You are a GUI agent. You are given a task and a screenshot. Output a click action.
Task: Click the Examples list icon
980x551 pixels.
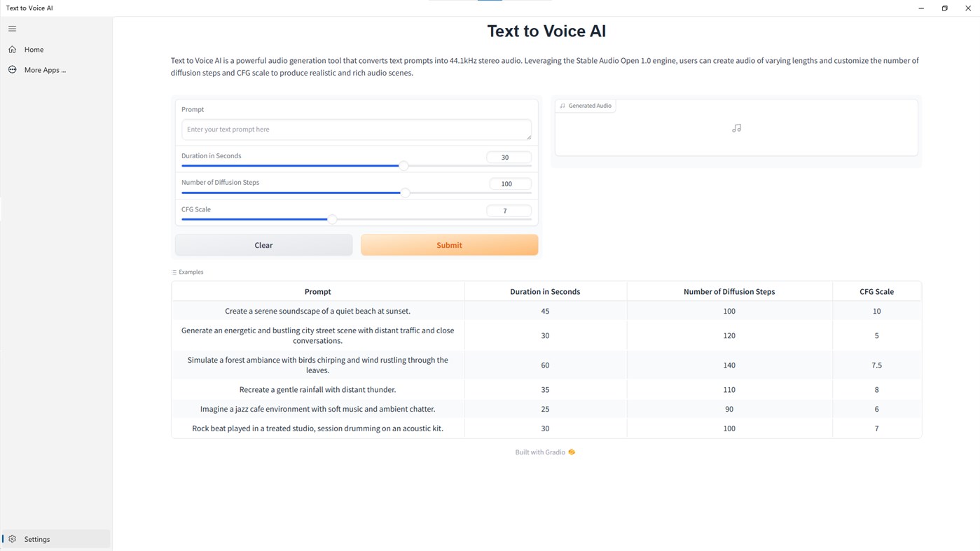pyautogui.click(x=174, y=272)
